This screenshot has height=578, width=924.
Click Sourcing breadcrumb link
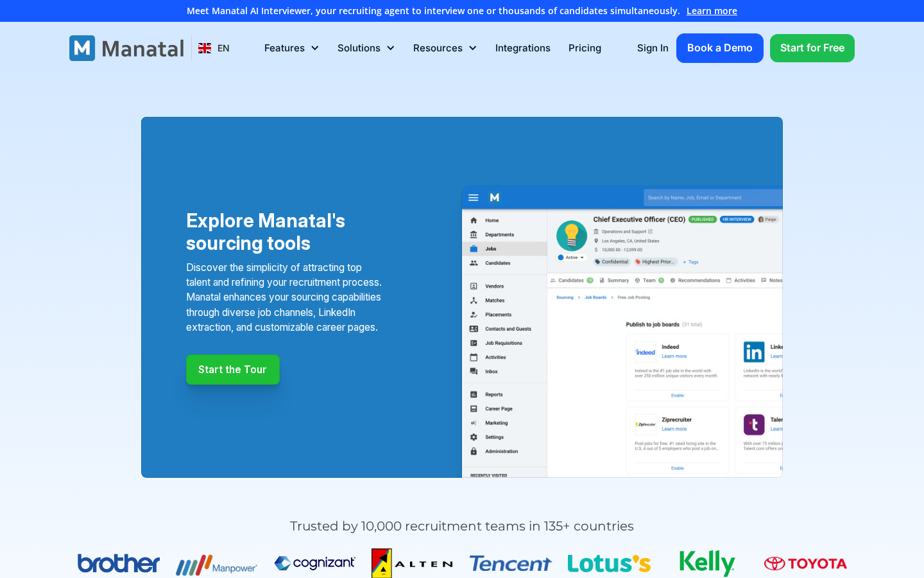click(x=565, y=297)
